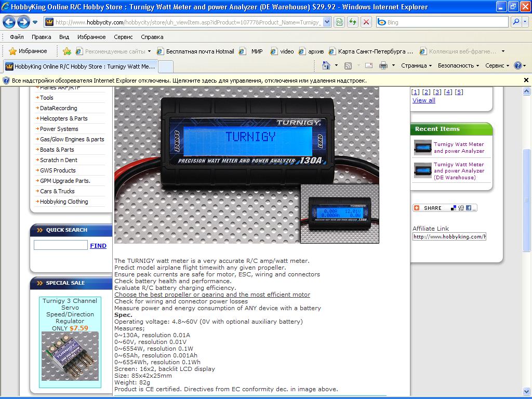The height and width of the screenshot is (399, 532).
Task: Open the архив favorites bar link
Action: pos(311,51)
